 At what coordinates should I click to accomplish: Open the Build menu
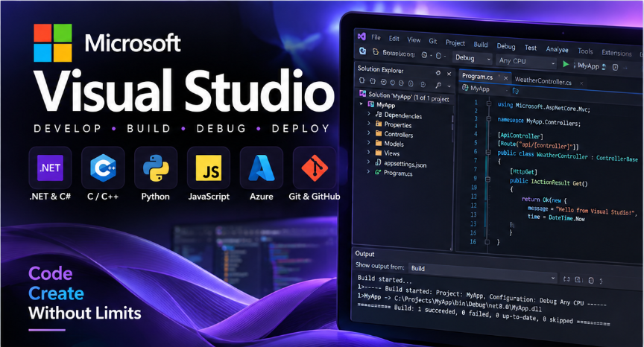pos(481,44)
